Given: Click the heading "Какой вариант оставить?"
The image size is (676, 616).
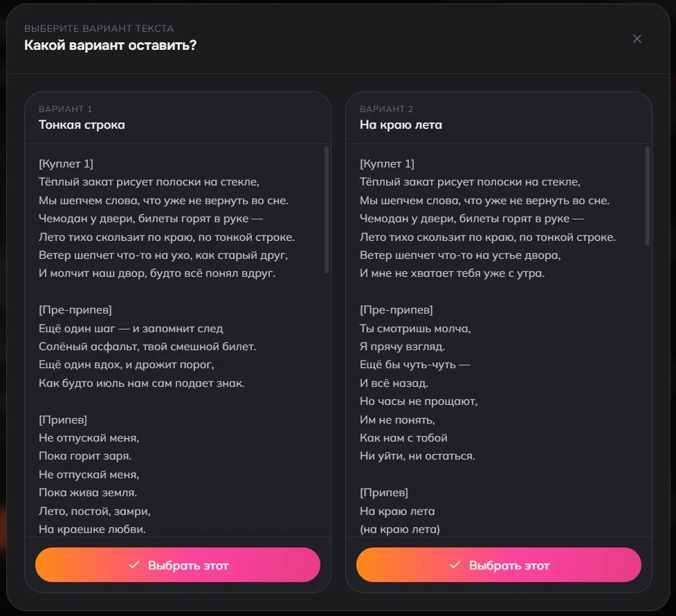Looking at the screenshot, I should tap(111, 45).
